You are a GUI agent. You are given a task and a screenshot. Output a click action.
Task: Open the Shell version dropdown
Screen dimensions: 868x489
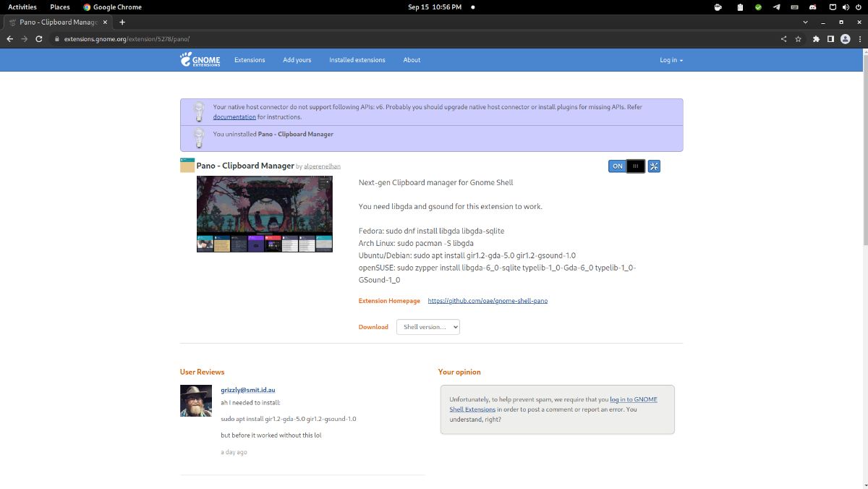427,326
